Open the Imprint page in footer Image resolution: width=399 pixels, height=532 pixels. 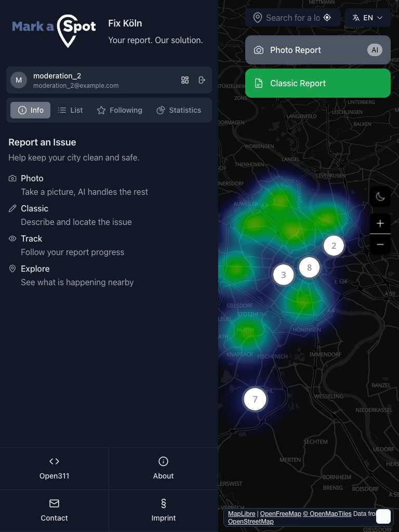point(163,510)
